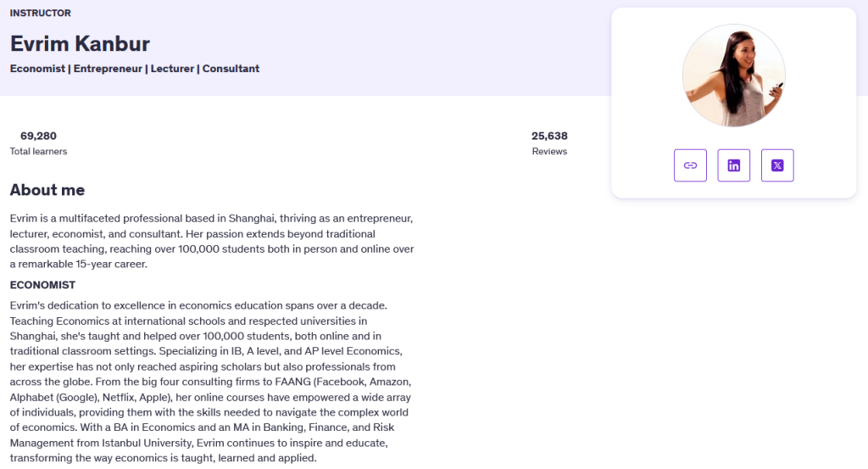Viewport: 868px width, 469px height.
Task: Click the Reviews label under 25,638
Action: (x=549, y=151)
